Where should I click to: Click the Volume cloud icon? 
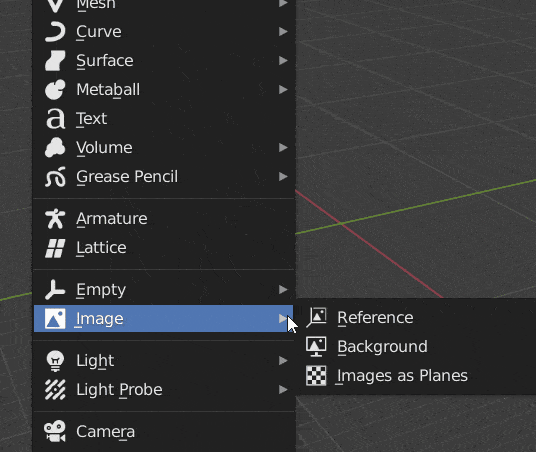[x=55, y=148]
